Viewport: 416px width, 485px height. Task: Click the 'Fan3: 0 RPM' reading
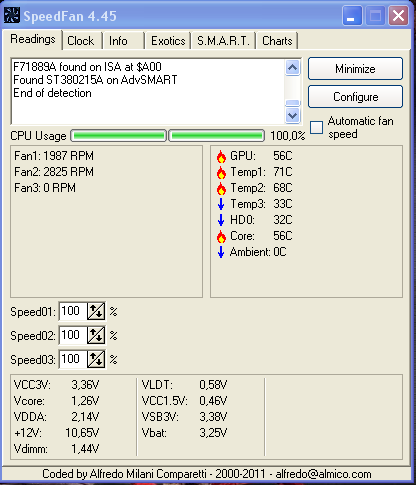(x=45, y=188)
